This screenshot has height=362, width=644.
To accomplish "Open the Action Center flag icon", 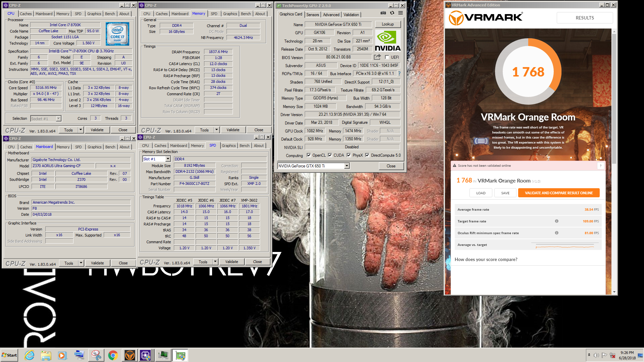I will pos(604,355).
